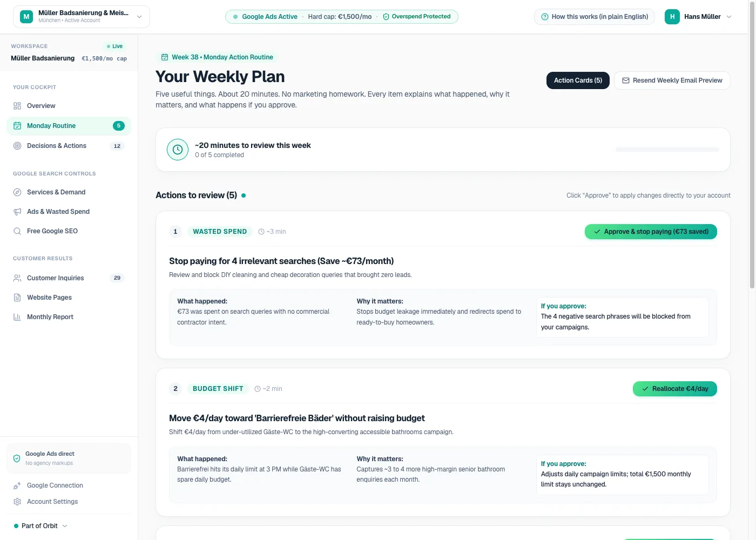Click the clock icon in review summary
The width and height of the screenshot is (756, 540).
point(178,150)
